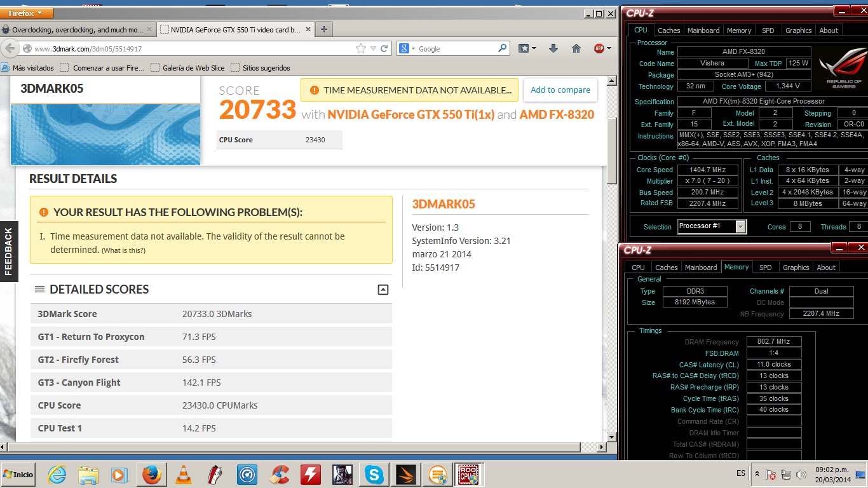
Task: Switch to Overclocking browser tab
Action: click(78, 29)
